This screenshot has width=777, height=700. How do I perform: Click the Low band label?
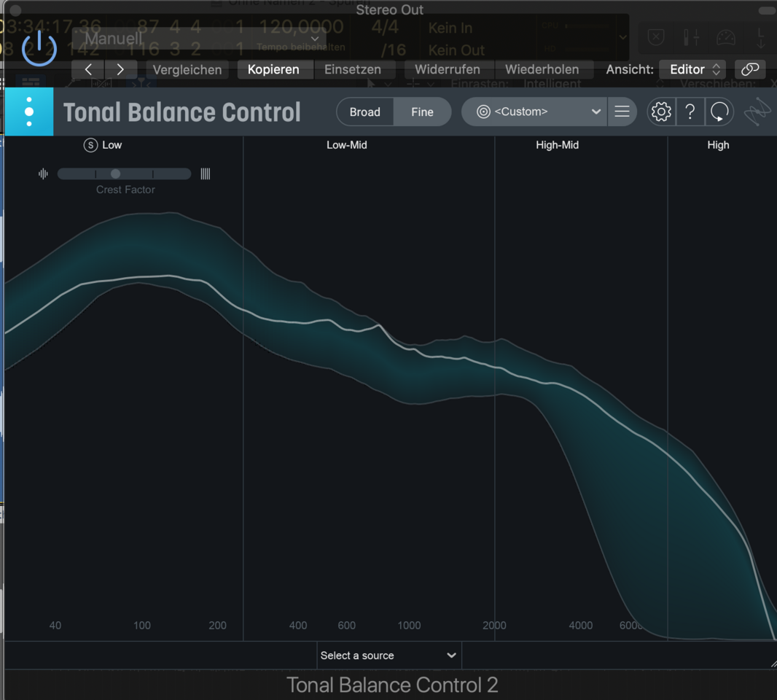click(112, 145)
